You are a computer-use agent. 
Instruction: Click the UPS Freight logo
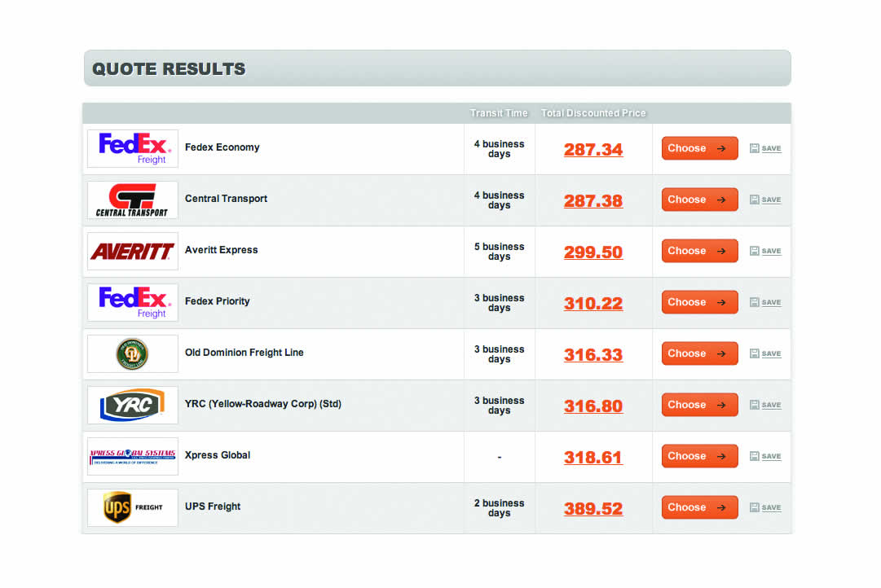pyautogui.click(x=133, y=507)
